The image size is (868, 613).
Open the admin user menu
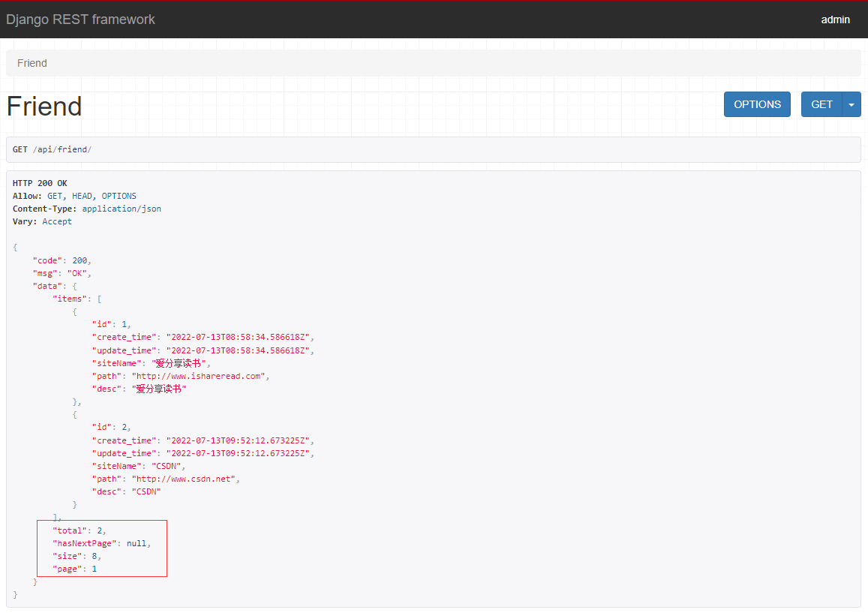pos(835,20)
